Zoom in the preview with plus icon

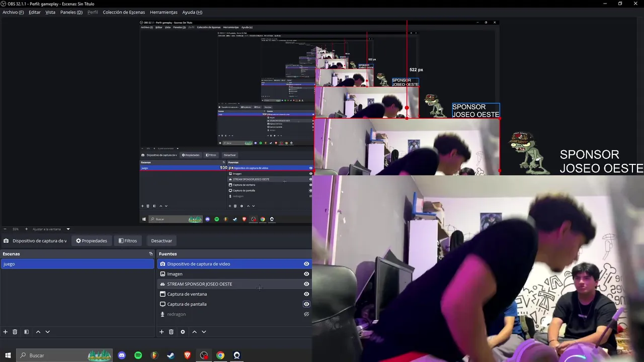tap(26, 229)
